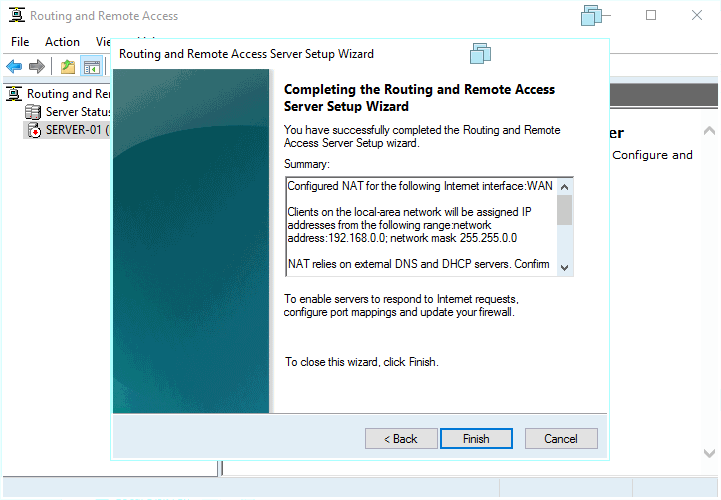This screenshot has height=500, width=721.
Task: Click the forward arrow toolbar icon
Action: [37, 67]
